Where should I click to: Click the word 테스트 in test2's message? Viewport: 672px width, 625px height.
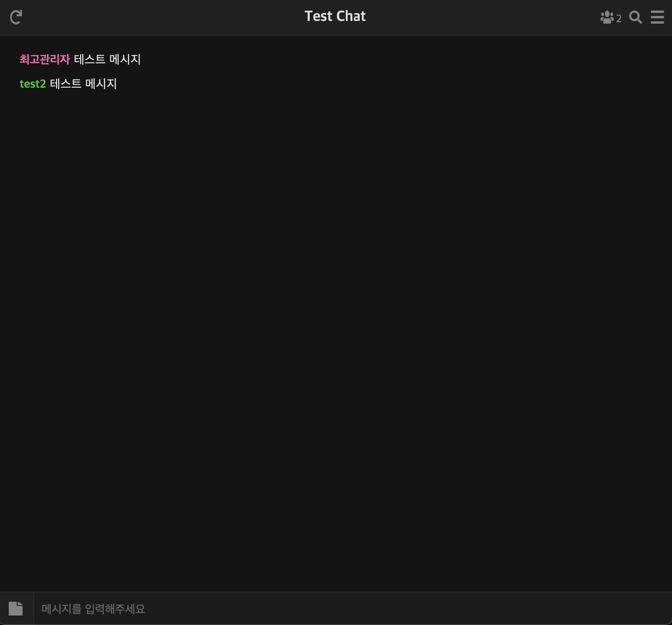66,84
